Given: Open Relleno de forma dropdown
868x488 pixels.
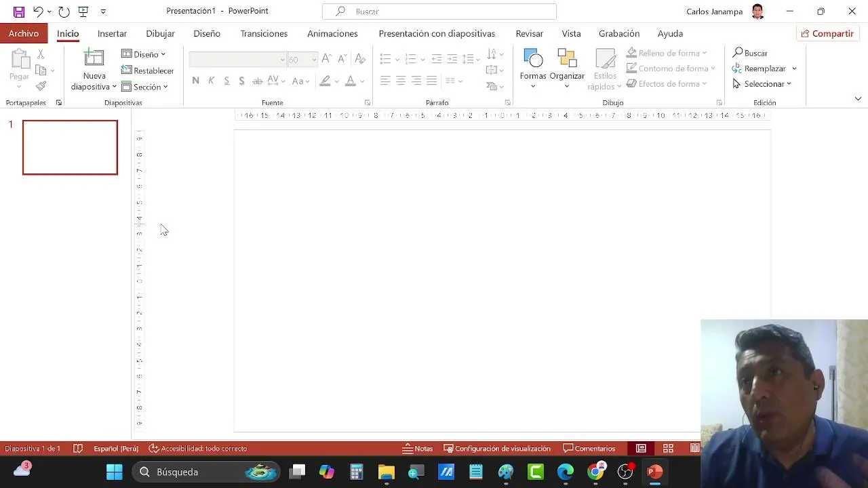Looking at the screenshot, I should (x=667, y=53).
